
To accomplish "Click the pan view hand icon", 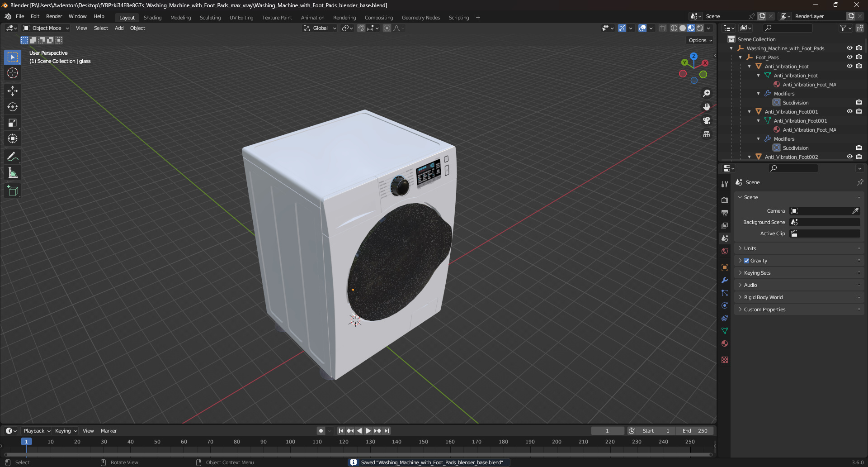I will click(707, 107).
